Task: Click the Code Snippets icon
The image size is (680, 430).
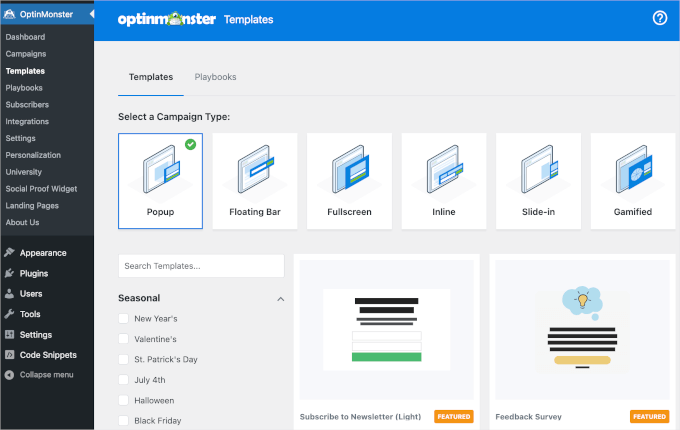Action: pyautogui.click(x=10, y=355)
